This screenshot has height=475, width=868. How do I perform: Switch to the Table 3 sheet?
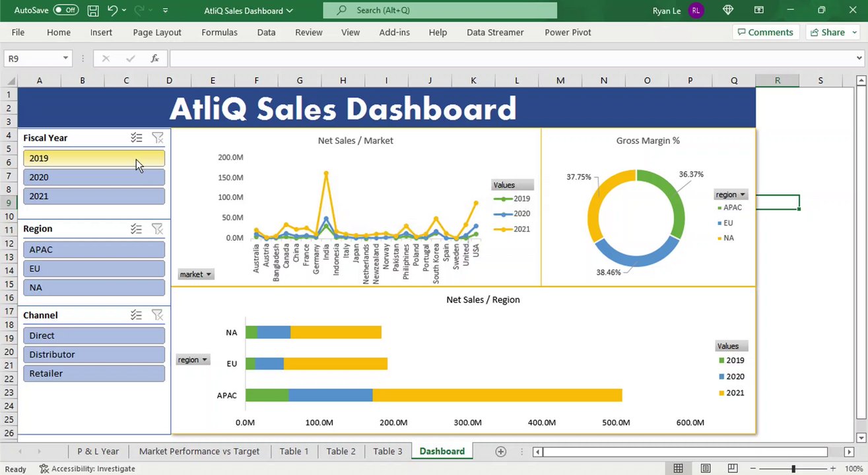click(x=387, y=451)
